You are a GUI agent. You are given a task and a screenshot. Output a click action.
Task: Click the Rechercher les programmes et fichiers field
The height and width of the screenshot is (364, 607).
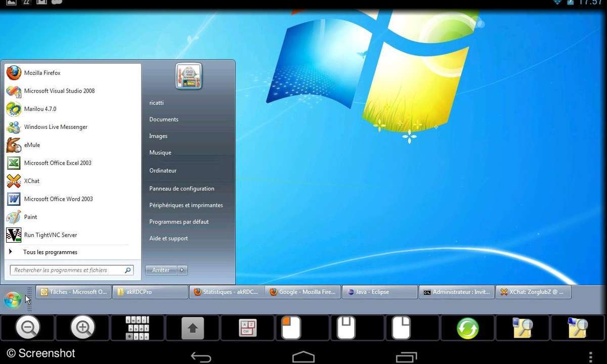point(72,270)
